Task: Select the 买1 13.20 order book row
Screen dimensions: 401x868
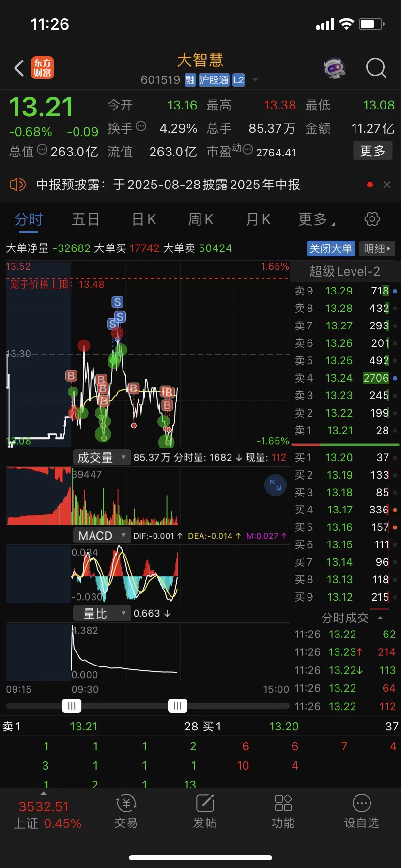Action: click(346, 457)
